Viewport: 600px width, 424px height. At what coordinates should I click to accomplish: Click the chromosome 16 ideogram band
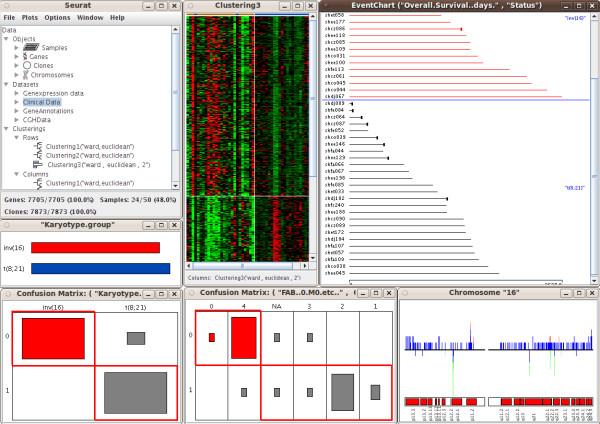[499, 401]
